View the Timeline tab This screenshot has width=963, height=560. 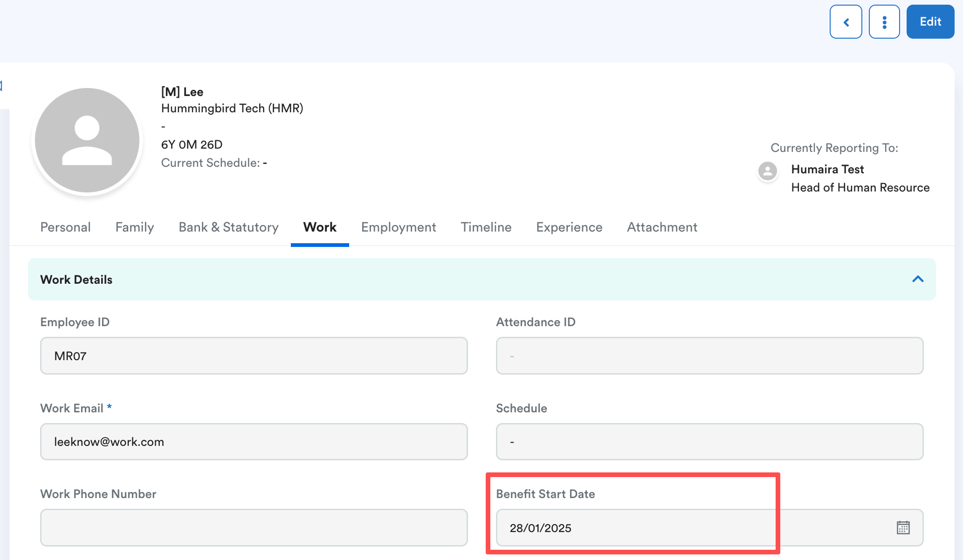pos(486,227)
